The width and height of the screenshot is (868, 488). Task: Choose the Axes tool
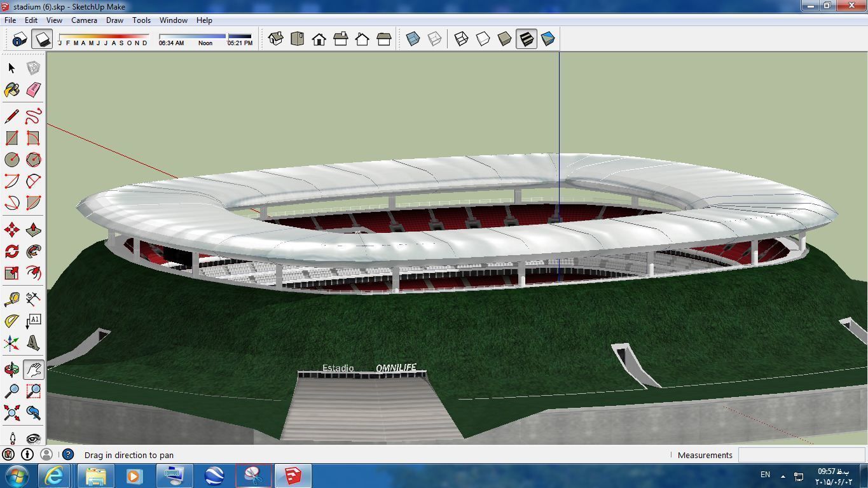pyautogui.click(x=11, y=343)
